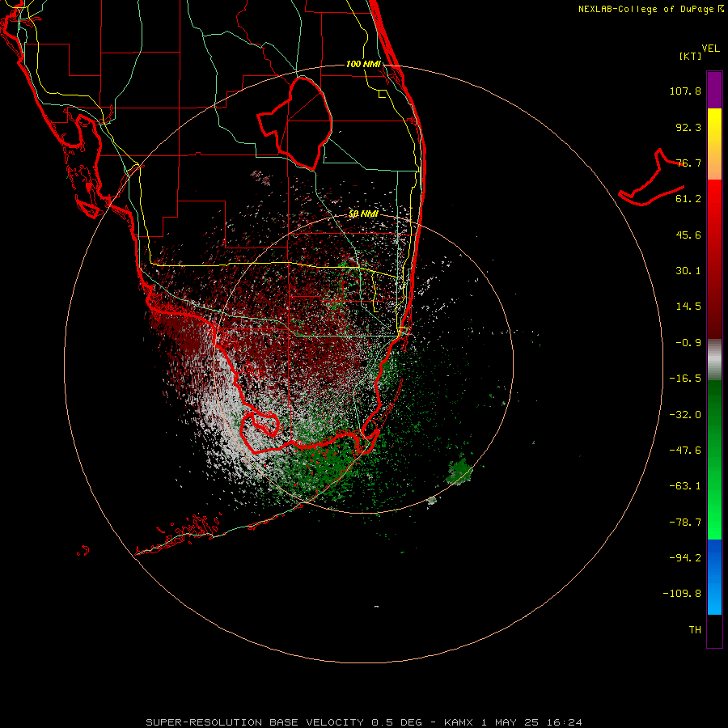
Task: Click the -0.9 legend value
Action: 688,343
